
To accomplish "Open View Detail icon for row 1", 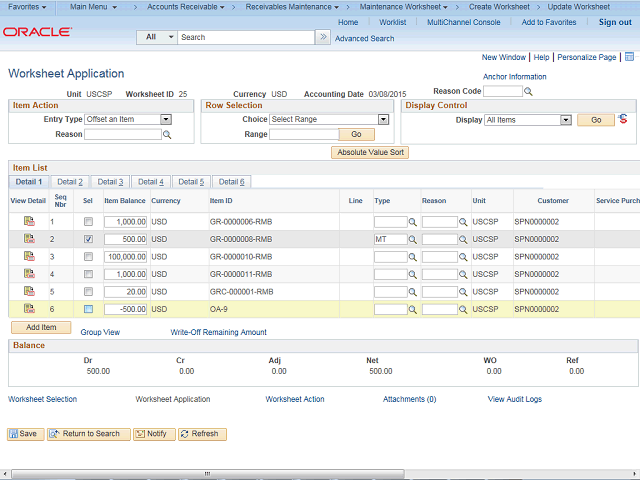I will pos(28,221).
